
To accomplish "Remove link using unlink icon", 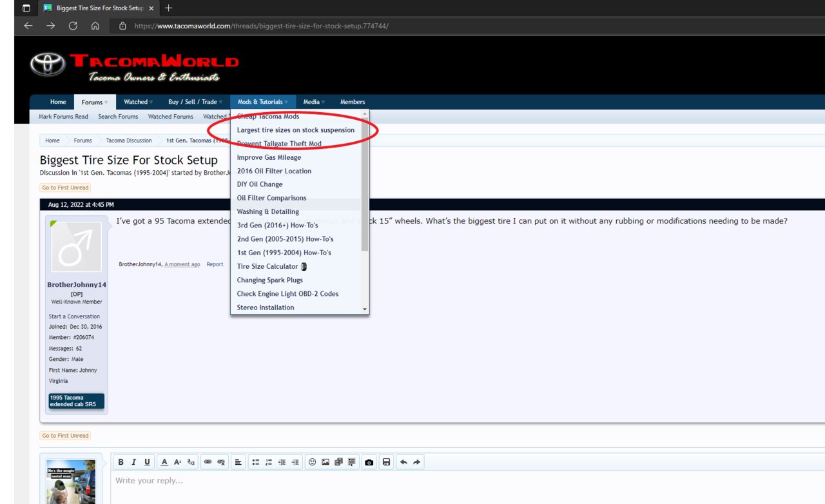I will 221,462.
